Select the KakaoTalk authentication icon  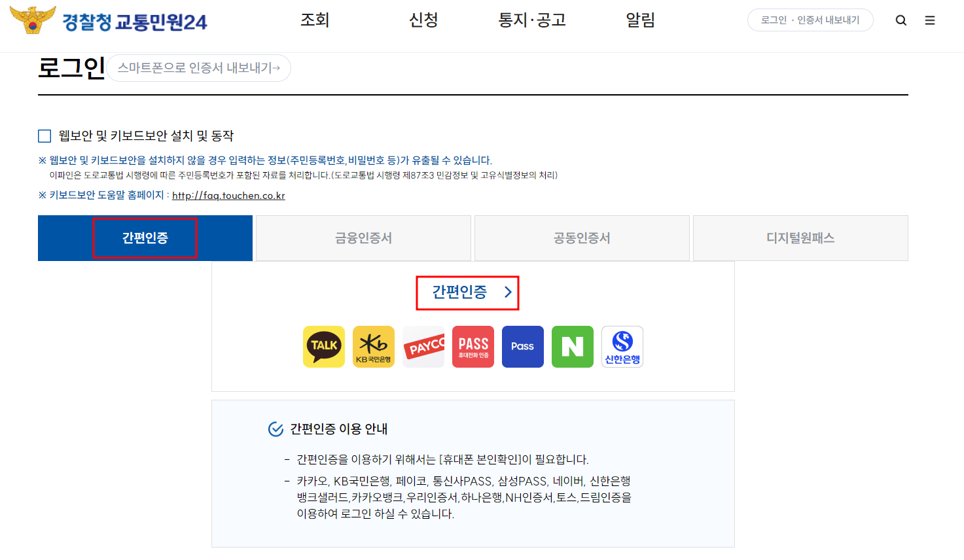coord(323,346)
